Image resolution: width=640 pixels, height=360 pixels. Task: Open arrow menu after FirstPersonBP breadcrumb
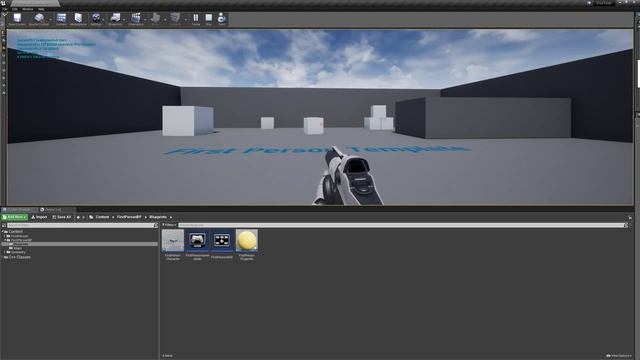coord(145,217)
